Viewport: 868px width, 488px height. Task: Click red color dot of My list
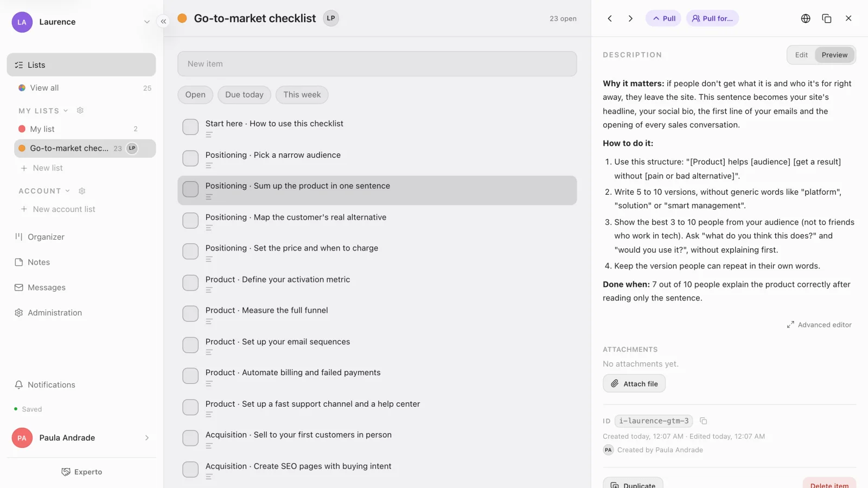click(x=22, y=129)
